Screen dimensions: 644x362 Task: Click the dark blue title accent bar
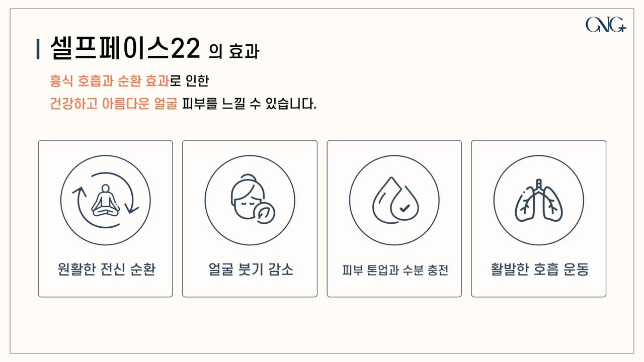pos(38,49)
